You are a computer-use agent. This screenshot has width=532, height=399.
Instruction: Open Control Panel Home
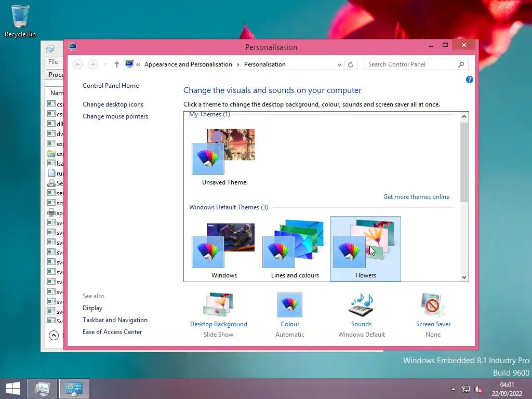pos(111,86)
